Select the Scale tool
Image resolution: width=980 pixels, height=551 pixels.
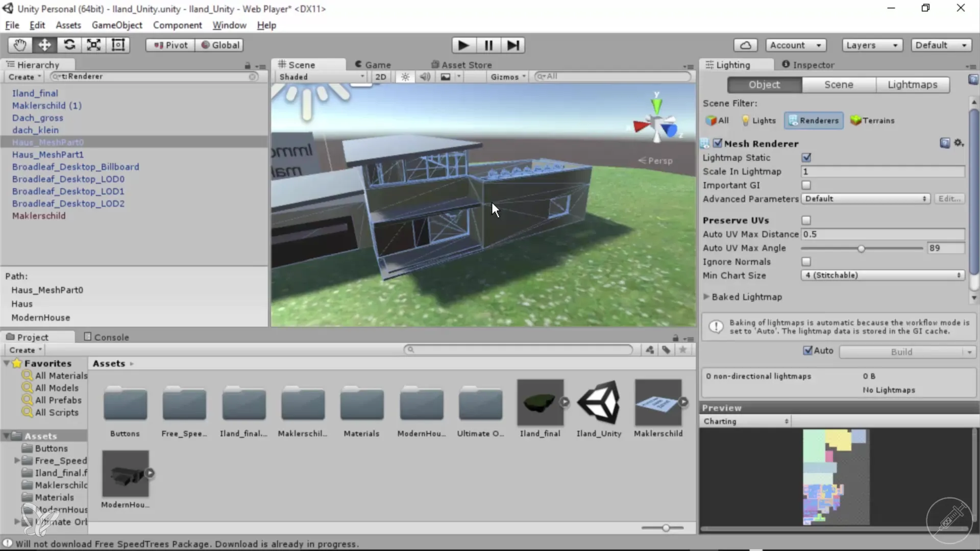93,45
